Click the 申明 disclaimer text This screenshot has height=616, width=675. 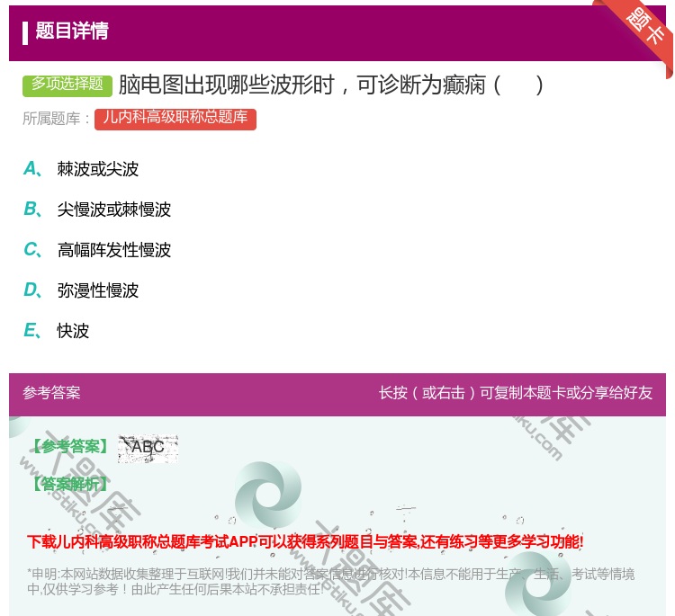[x=330, y=582]
